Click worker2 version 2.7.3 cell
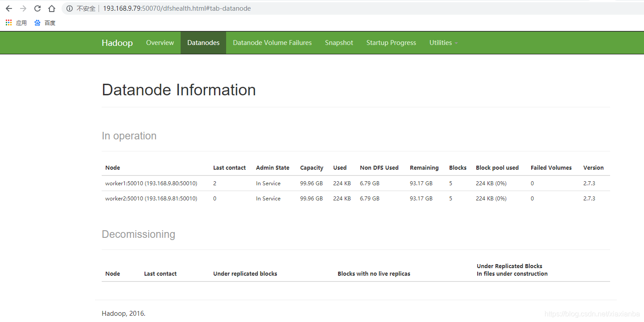 click(589, 199)
